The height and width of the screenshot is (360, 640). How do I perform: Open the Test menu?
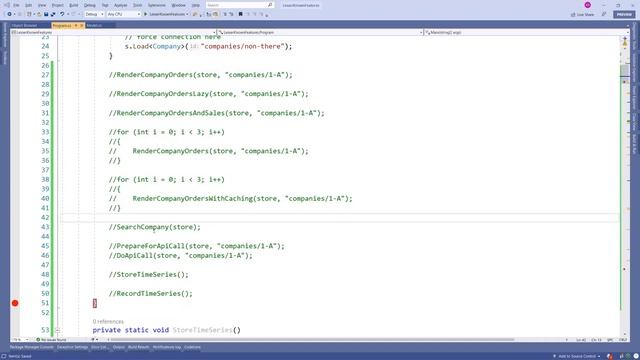click(x=105, y=5)
